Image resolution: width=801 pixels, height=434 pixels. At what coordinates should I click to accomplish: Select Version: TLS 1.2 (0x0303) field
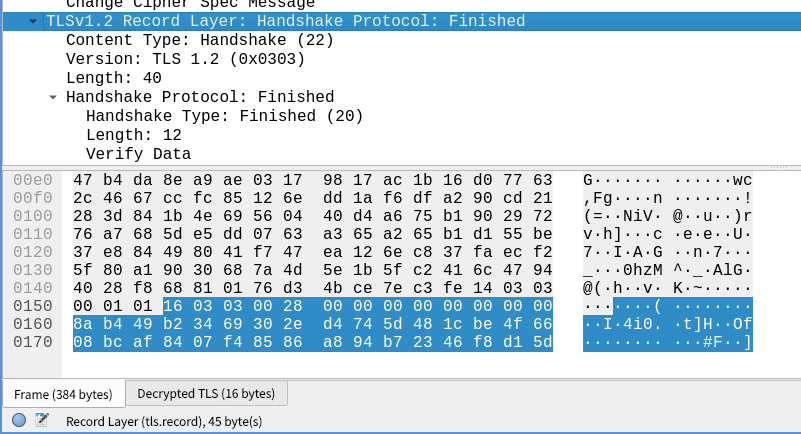coord(185,59)
